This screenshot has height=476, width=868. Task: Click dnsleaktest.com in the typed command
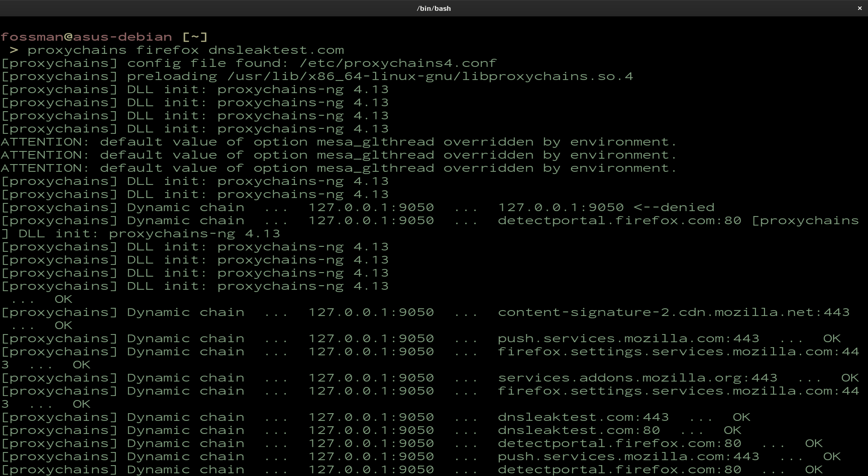[x=276, y=50]
